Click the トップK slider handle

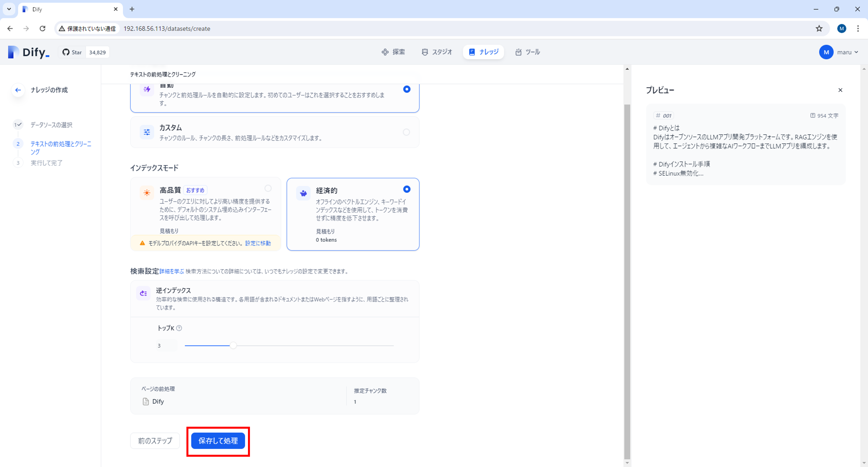(x=233, y=346)
